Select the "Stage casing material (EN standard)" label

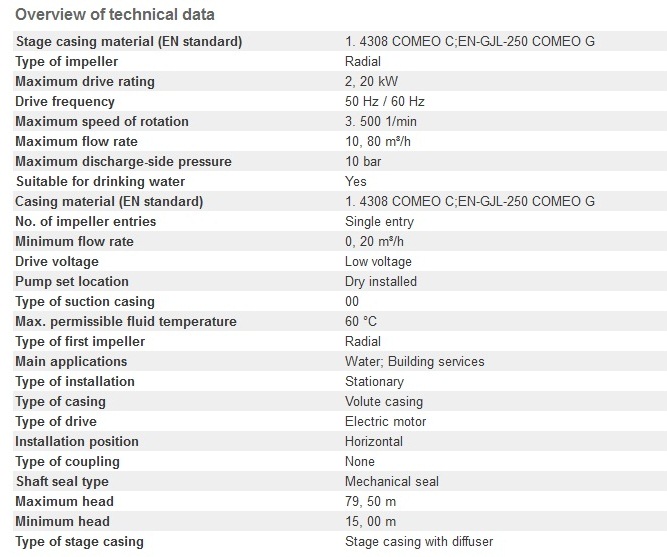point(128,41)
